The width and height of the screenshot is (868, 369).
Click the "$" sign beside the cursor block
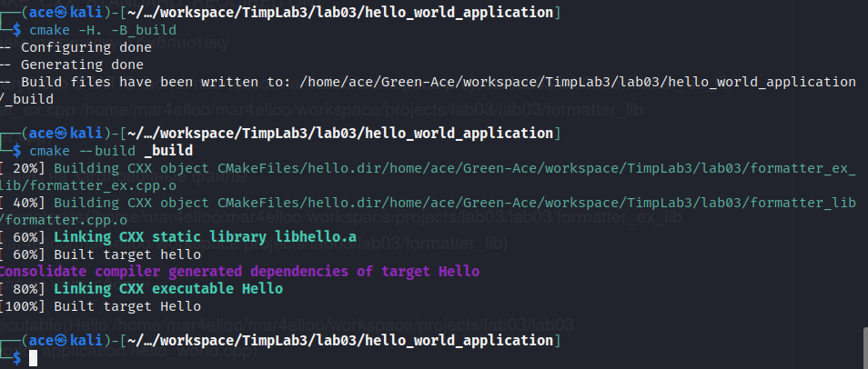point(17,358)
